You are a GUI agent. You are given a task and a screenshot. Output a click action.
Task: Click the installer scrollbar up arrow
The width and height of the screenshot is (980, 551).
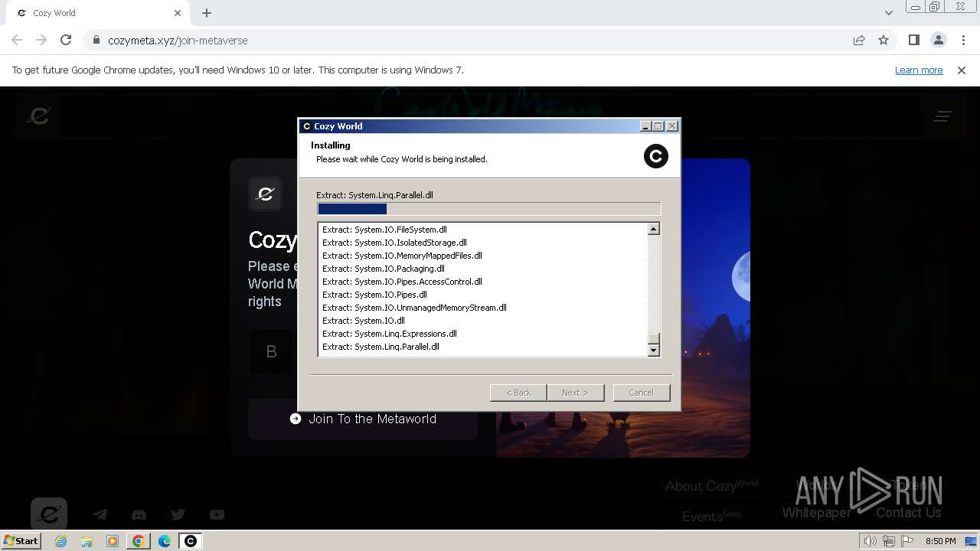pyautogui.click(x=654, y=229)
